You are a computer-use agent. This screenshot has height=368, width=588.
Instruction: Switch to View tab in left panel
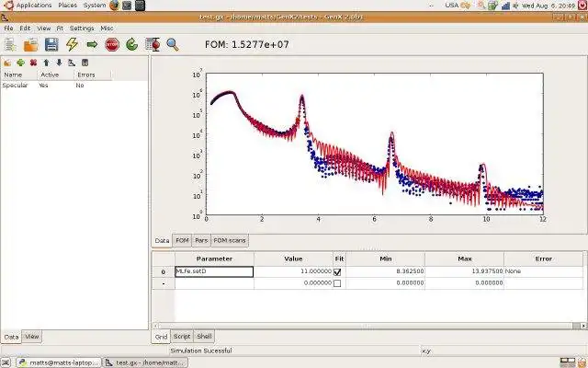(x=32, y=337)
